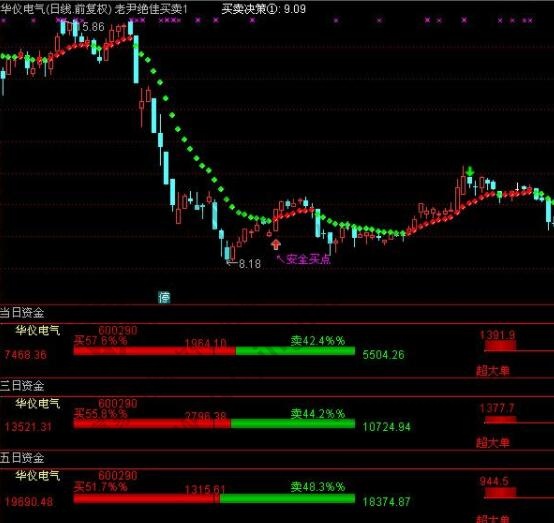Click the 买51.7% buy percentage label
Viewport: 554px width, 523px height.
[101, 487]
